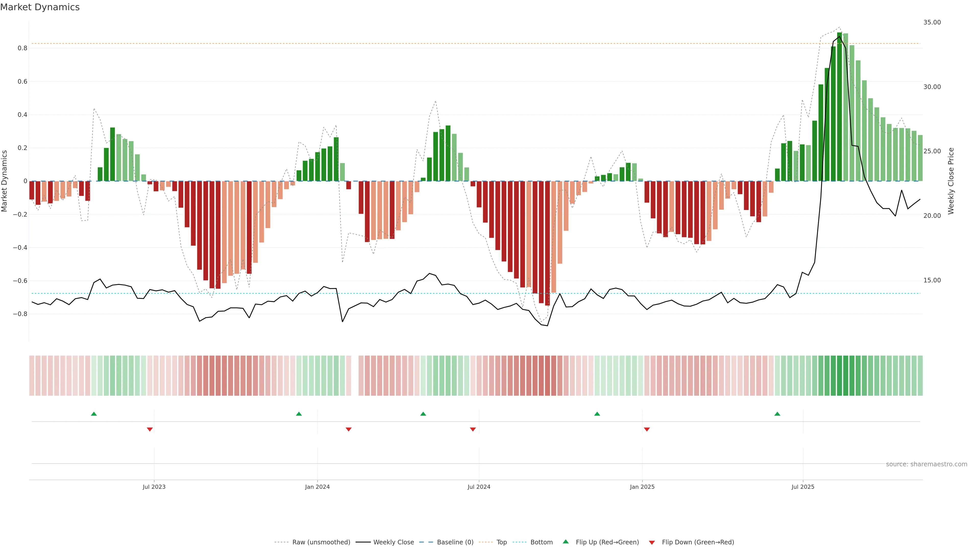Click the earliest green flip-up triangle marker
This screenshot has height=551, width=980.
coord(94,414)
